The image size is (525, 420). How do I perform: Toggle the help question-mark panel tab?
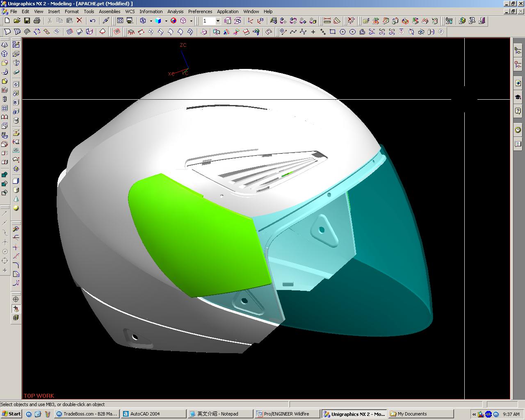518,111
